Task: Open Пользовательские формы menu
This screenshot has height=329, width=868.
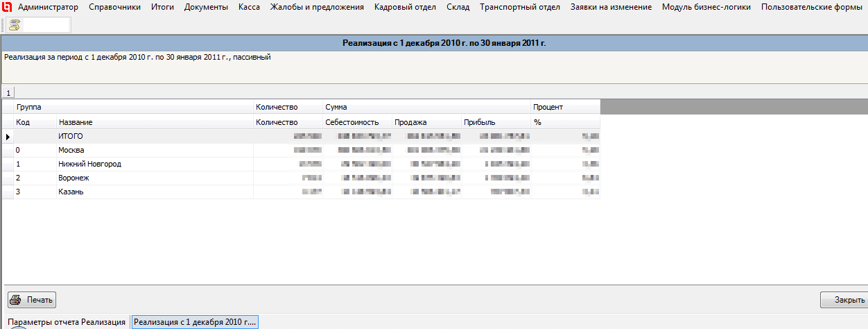Action: coord(812,7)
